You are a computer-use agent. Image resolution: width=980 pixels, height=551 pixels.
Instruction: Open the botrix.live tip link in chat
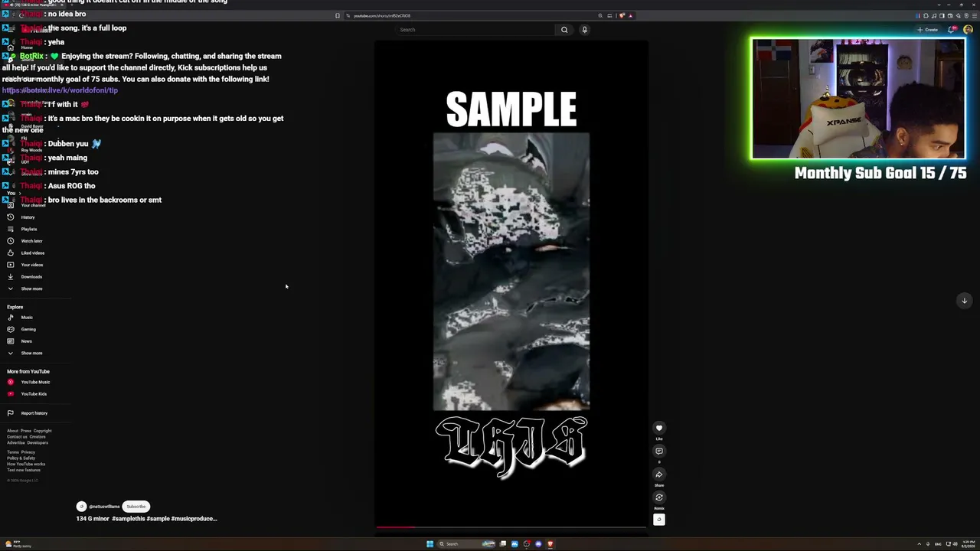[60, 90]
